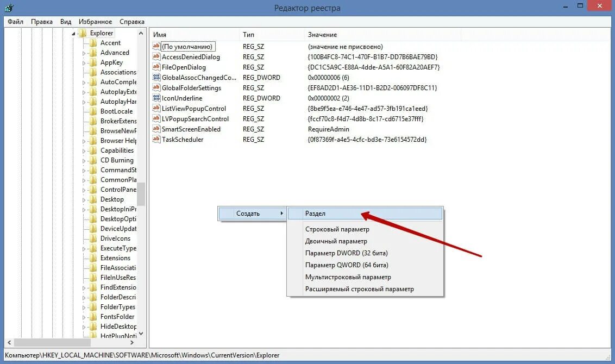Click the folder icon of Associations key
Screen dimensions: 615x364
93,73
